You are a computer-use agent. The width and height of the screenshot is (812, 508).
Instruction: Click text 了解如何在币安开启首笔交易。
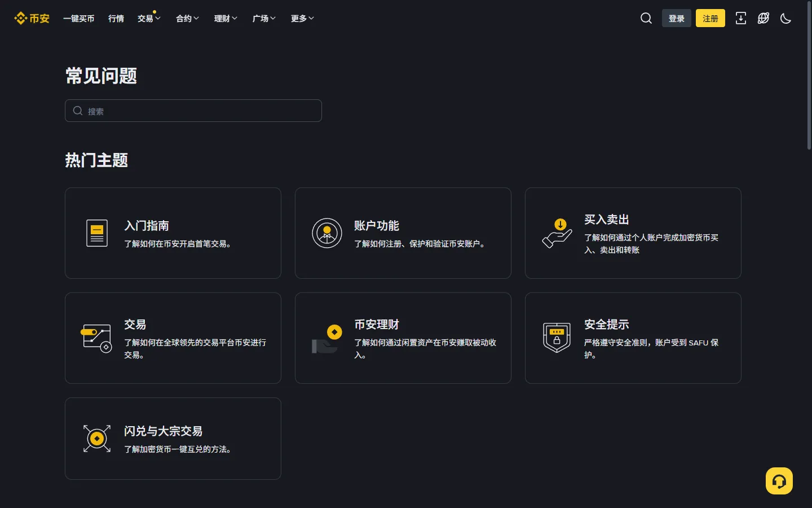178,244
